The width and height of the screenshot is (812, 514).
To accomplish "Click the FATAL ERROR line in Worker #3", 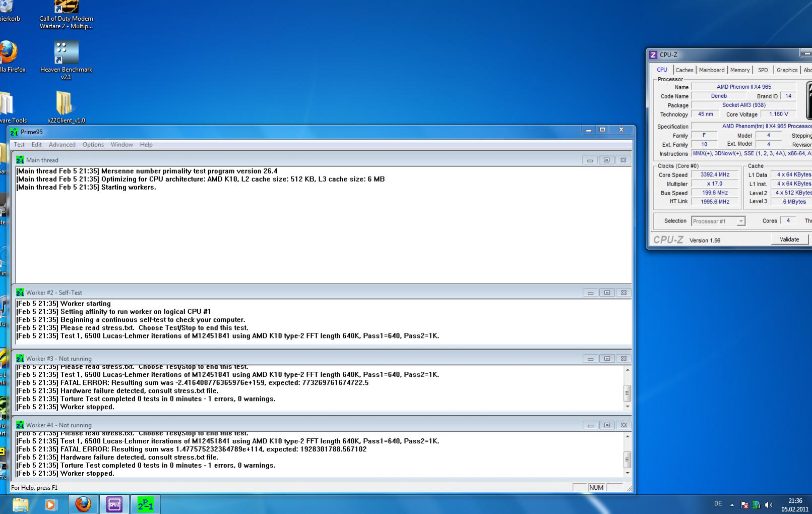I will (193, 383).
